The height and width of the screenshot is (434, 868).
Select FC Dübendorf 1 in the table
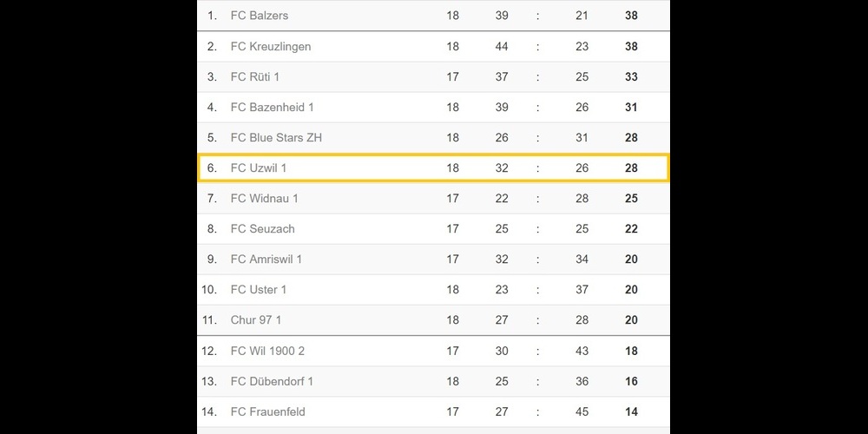[x=272, y=381]
